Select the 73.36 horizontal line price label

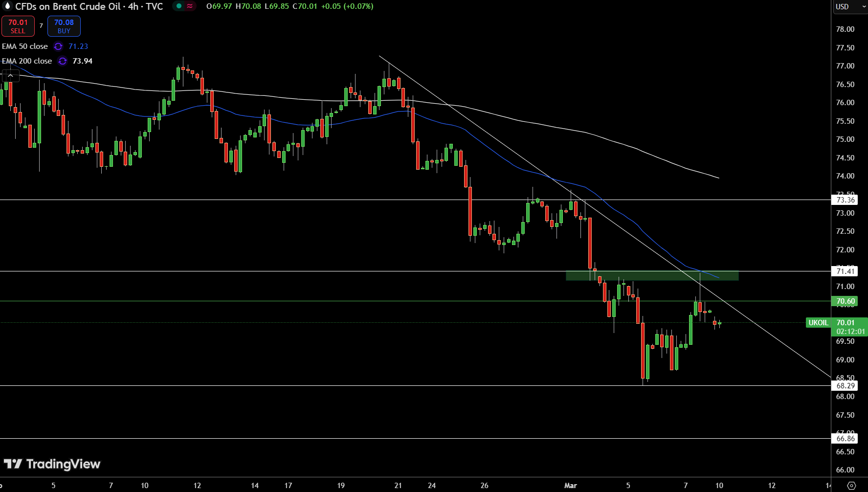(x=845, y=200)
